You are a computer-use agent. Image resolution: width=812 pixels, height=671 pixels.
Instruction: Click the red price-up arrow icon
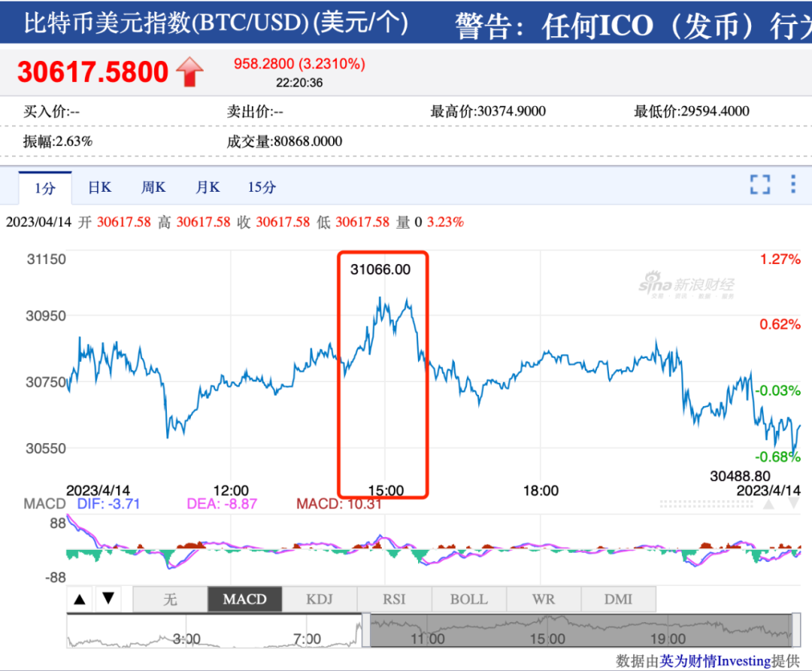tap(189, 71)
